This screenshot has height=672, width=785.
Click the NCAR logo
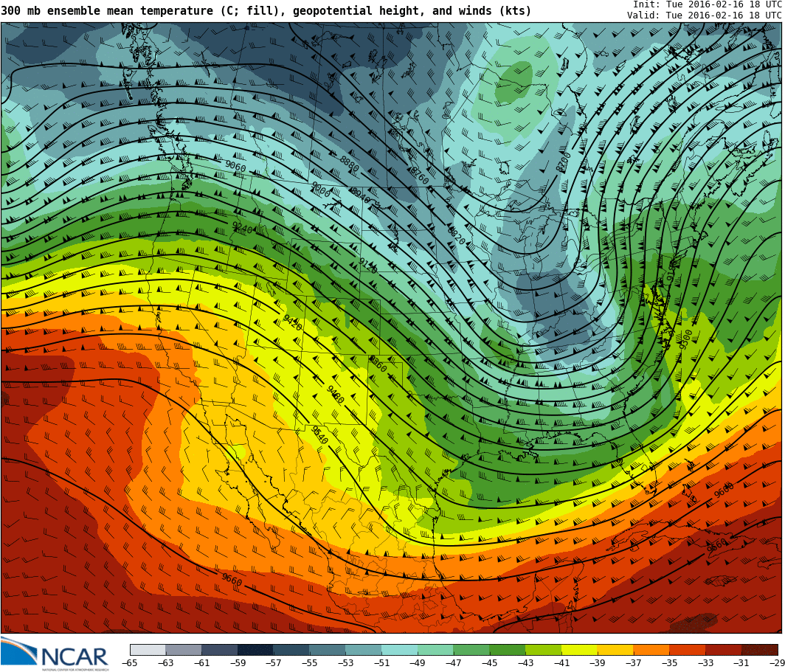(x=54, y=654)
